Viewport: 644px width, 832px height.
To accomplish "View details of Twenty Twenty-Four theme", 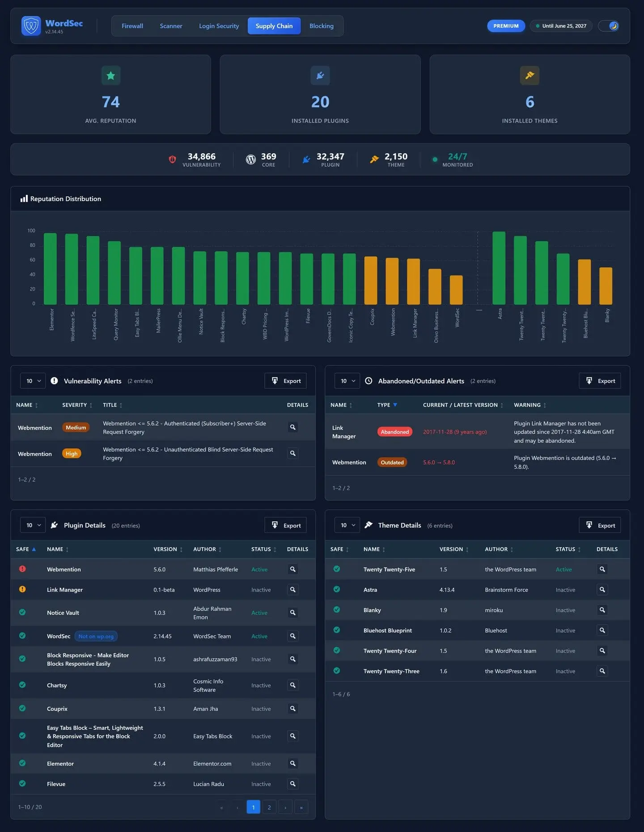I will [x=602, y=650].
